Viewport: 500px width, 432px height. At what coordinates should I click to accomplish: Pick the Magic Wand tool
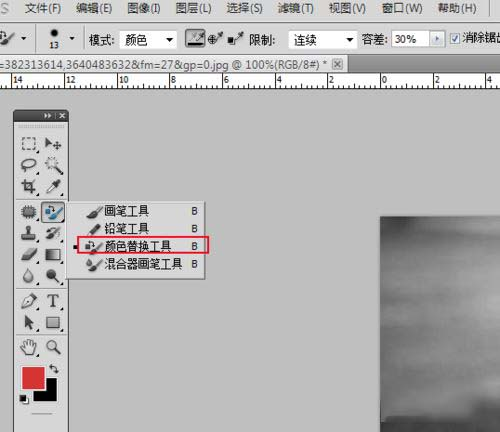point(53,165)
